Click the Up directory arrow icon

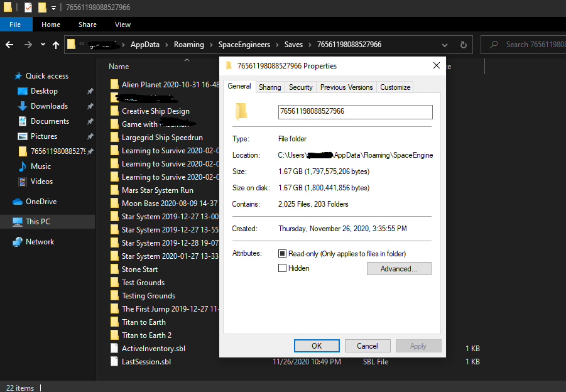coord(56,45)
